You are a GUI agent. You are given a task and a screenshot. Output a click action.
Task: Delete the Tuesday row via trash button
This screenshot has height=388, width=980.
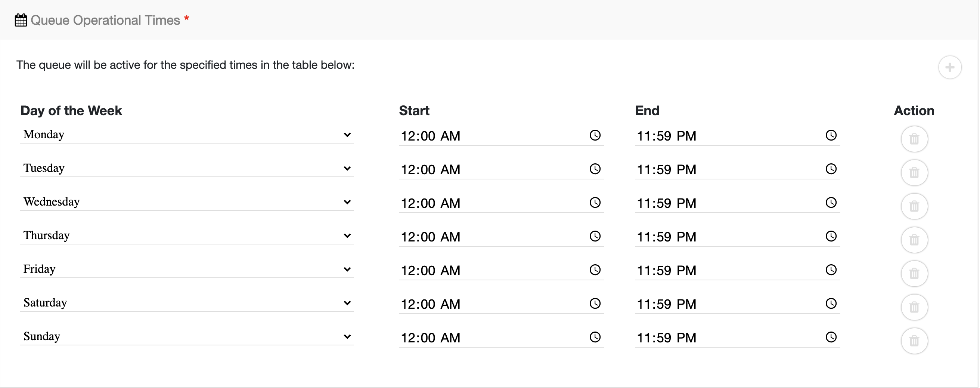click(x=914, y=172)
